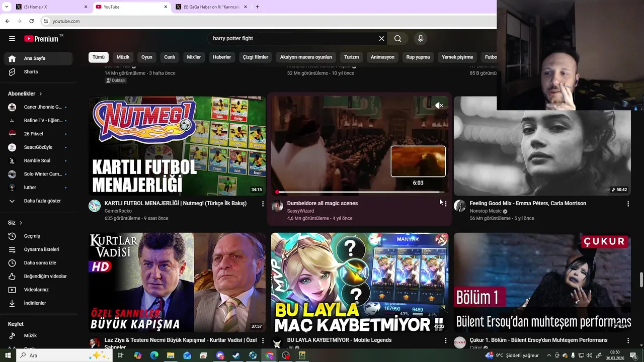Viewport: 644px width, 362px height.
Task: Expand the Siz section arrow
Action: click(21, 223)
